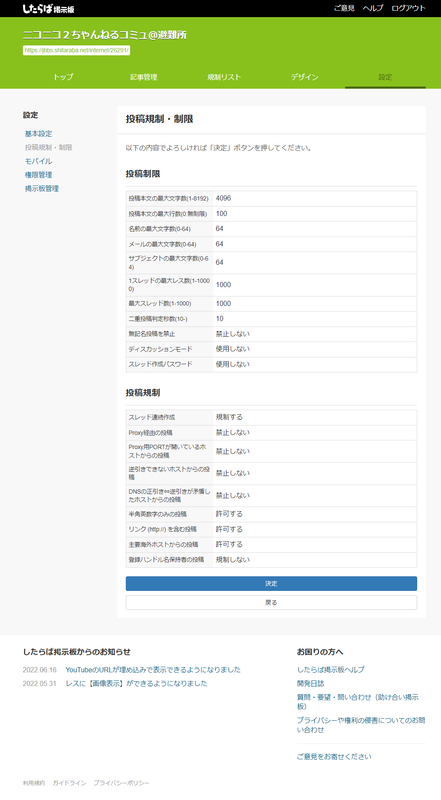Image resolution: width=441 pixels, height=800 pixels.
Task: Open 権限管理 in the sidebar
Action: point(38,175)
